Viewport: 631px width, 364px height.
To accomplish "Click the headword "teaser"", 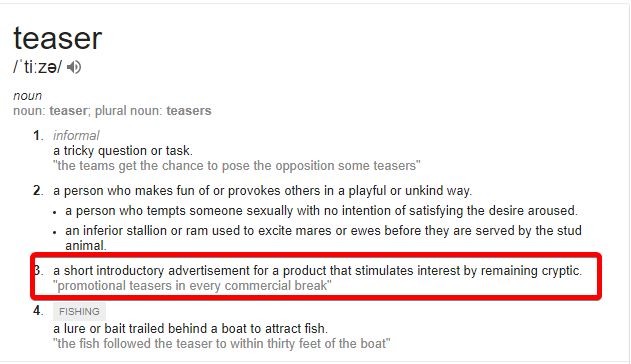I will pyautogui.click(x=58, y=38).
